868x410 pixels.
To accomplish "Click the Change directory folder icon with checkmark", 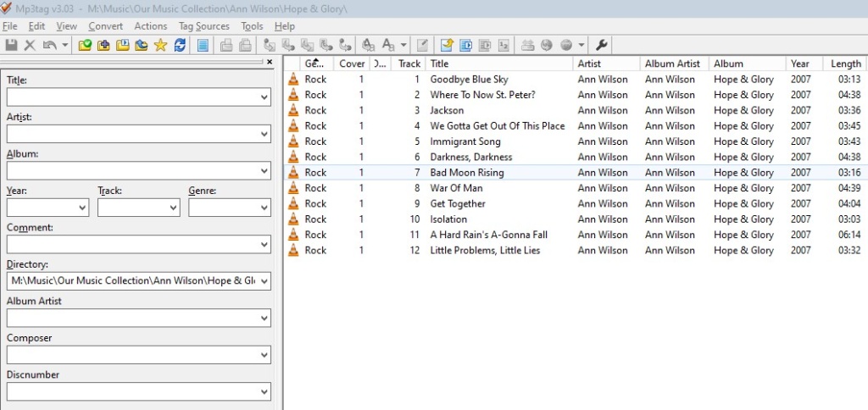I will tap(85, 46).
